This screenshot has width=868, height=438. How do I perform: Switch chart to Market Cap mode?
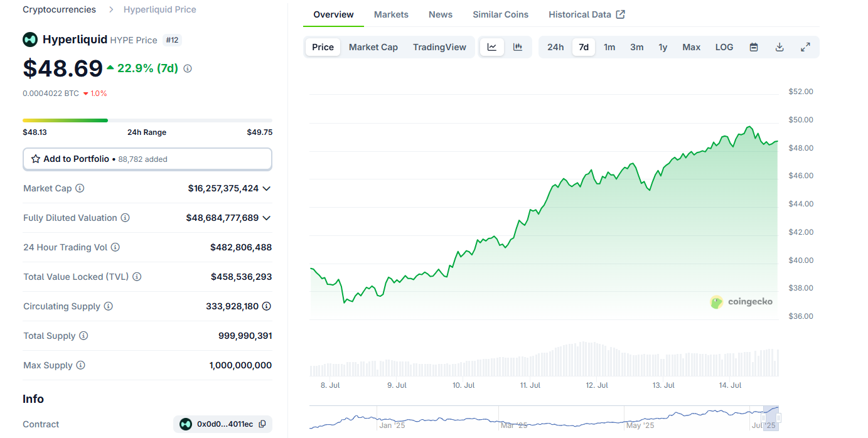(x=373, y=47)
